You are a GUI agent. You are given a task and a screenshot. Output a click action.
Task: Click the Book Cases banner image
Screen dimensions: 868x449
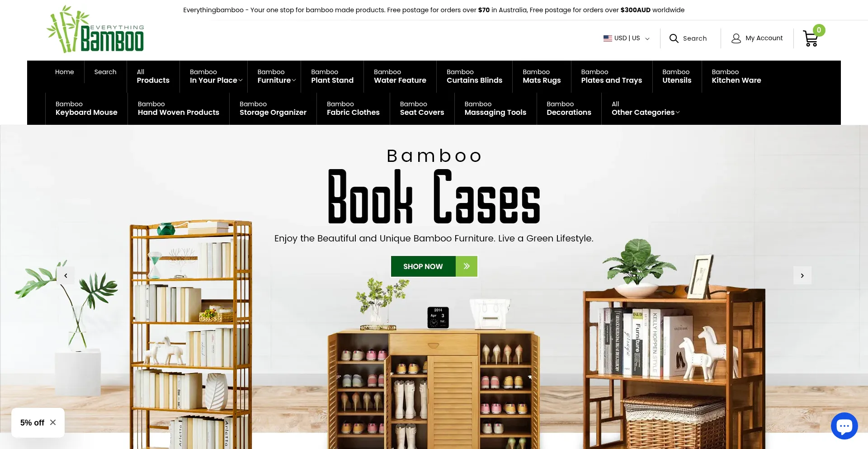(434, 287)
